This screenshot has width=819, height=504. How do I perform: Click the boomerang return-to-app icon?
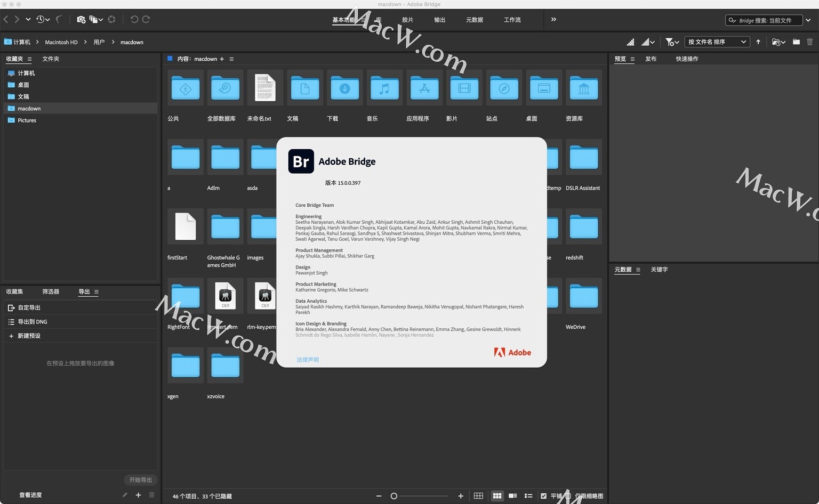click(59, 20)
